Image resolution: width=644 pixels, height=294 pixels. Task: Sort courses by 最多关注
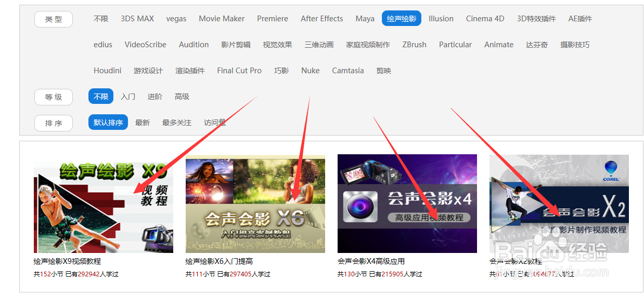[x=177, y=123]
